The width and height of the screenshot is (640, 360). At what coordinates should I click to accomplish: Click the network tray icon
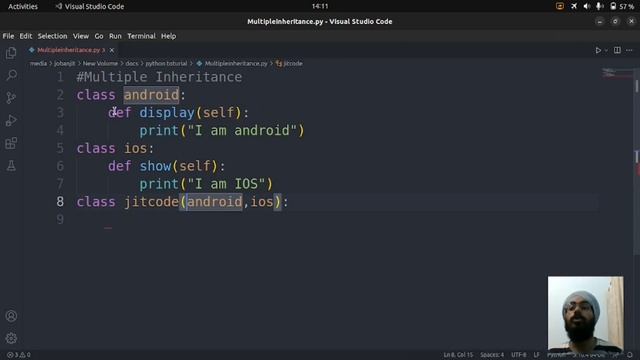click(x=574, y=6)
